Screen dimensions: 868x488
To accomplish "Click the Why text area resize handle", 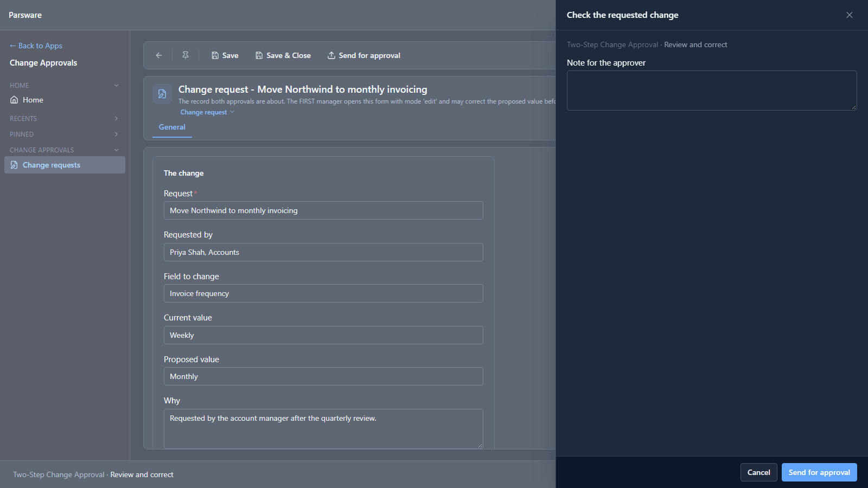I will click(480, 446).
